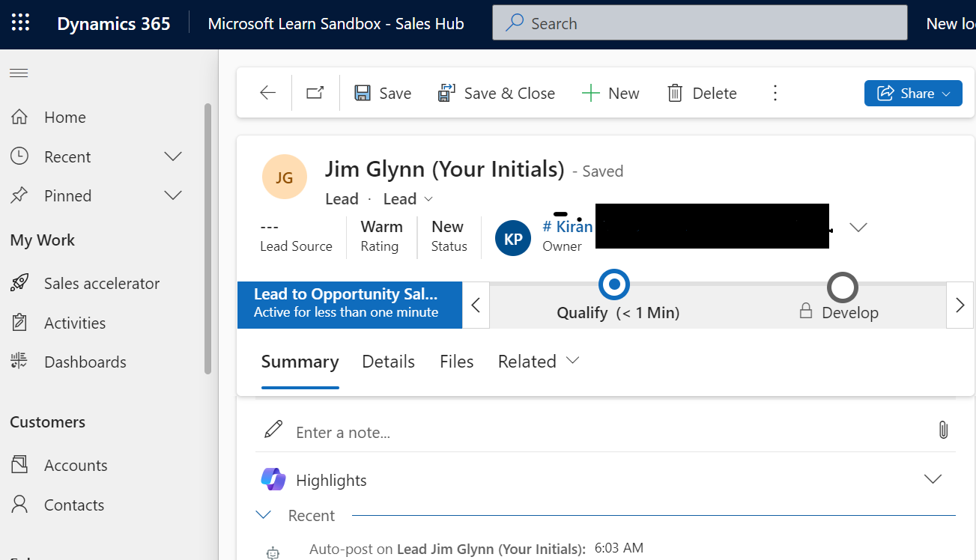The image size is (976, 560).
Task: Click the Sales accelerator rocket icon
Action: click(19, 283)
